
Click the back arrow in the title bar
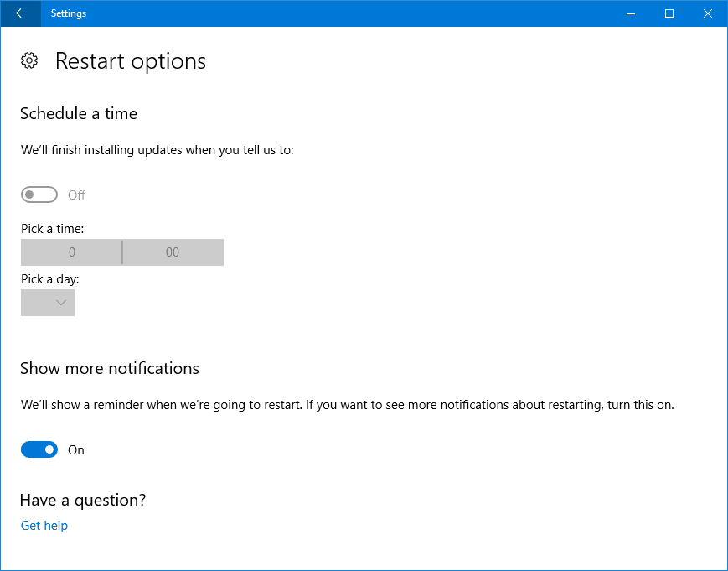19,13
